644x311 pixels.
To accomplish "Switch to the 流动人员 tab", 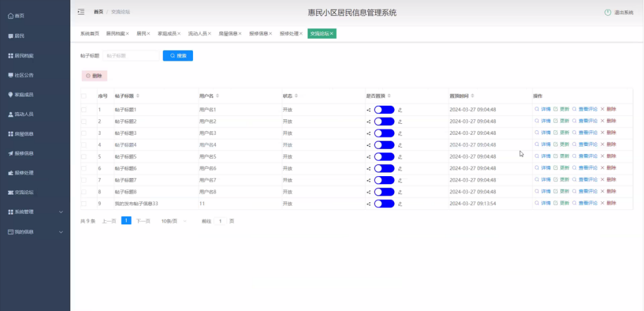I will click(x=198, y=34).
